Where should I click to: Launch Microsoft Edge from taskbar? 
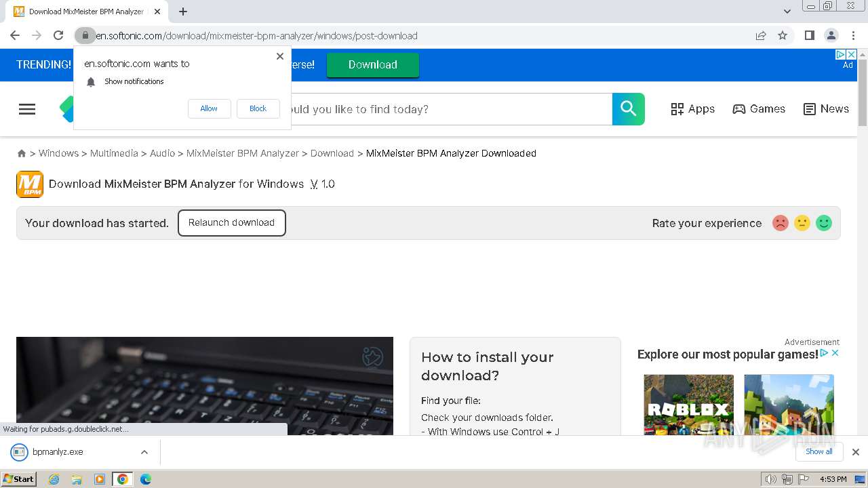pos(146,479)
